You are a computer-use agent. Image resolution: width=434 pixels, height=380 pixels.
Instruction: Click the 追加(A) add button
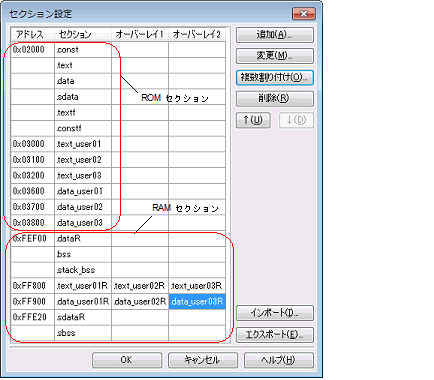click(275, 35)
